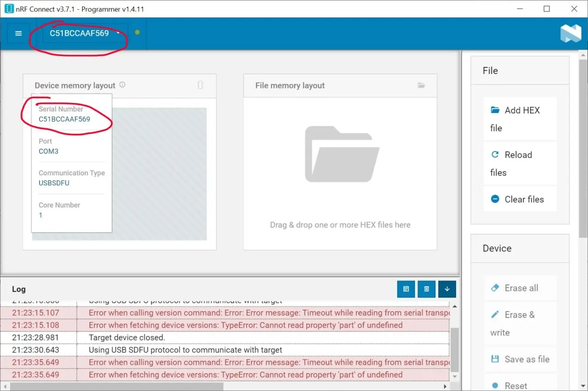The image size is (588, 391).
Task: Open the log file button in Log panel
Action: (x=406, y=289)
